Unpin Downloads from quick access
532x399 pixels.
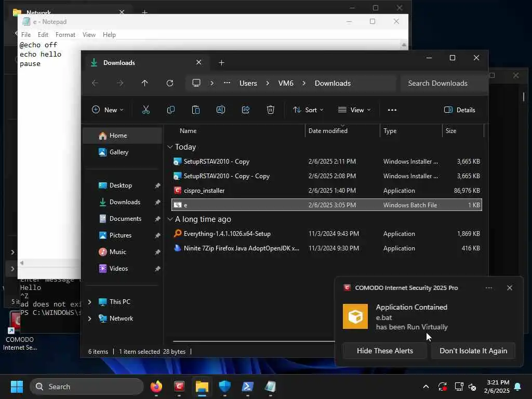pos(157,202)
